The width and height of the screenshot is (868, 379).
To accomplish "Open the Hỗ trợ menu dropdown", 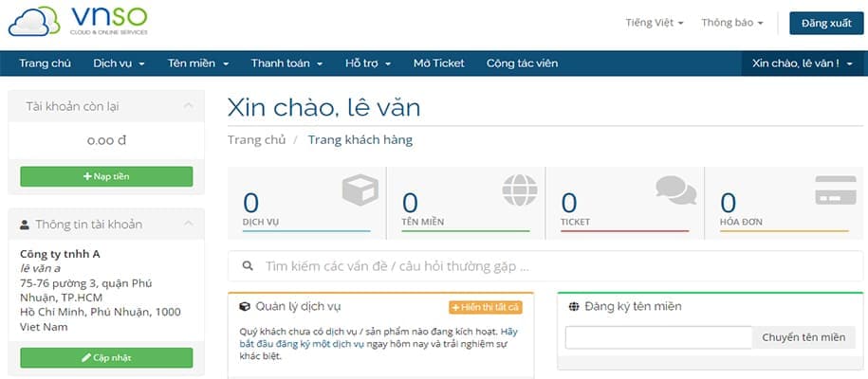I will (368, 63).
